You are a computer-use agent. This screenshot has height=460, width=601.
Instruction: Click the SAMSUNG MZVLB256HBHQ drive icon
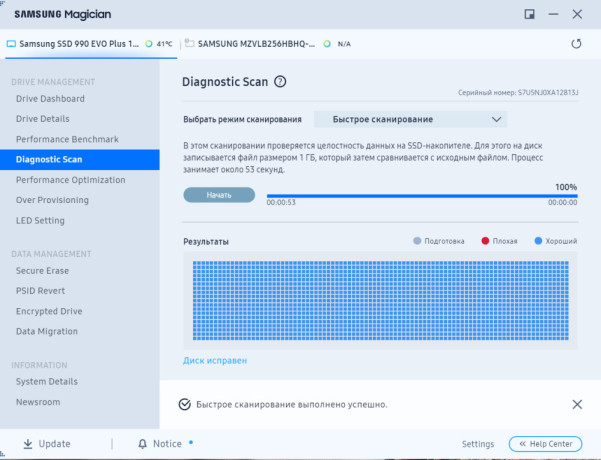click(189, 43)
